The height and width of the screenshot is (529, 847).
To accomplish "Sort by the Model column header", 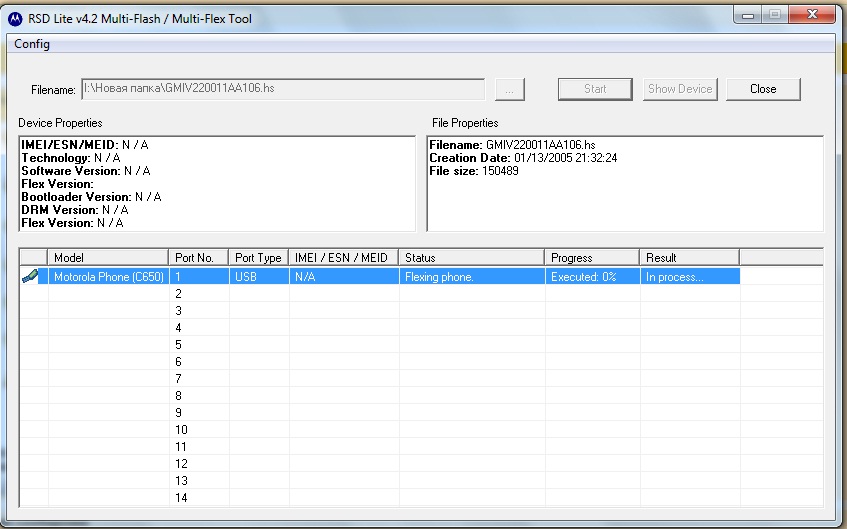I will click(108, 258).
